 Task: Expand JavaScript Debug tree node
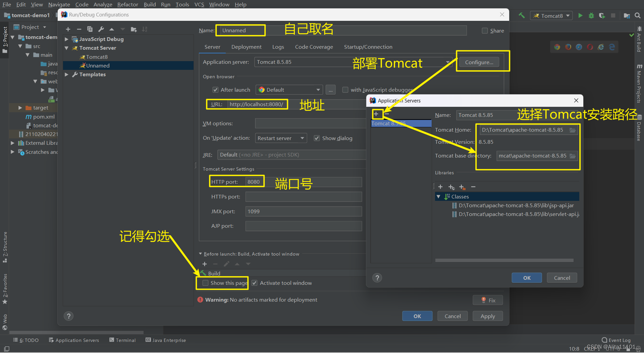pos(66,39)
